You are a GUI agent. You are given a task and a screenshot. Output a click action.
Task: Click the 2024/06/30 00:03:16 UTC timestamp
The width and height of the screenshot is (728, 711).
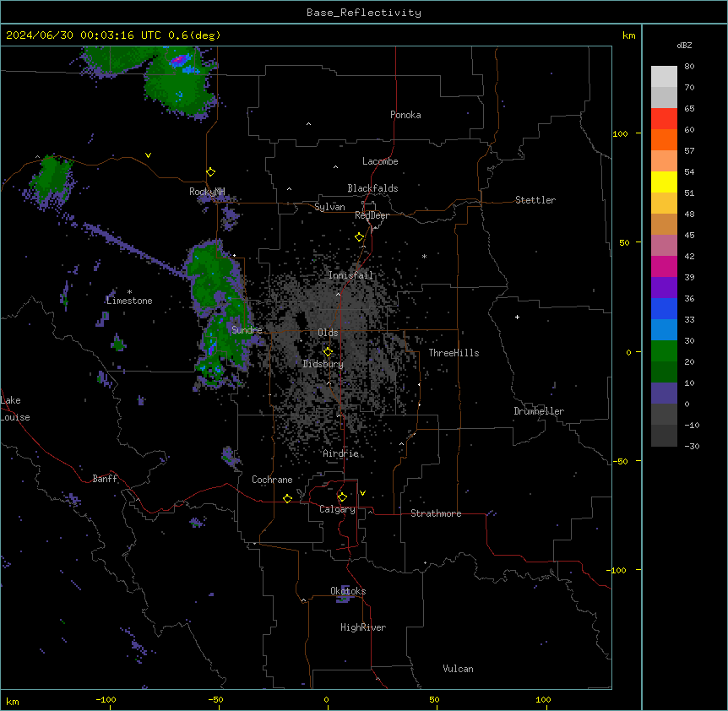[x=73, y=35]
